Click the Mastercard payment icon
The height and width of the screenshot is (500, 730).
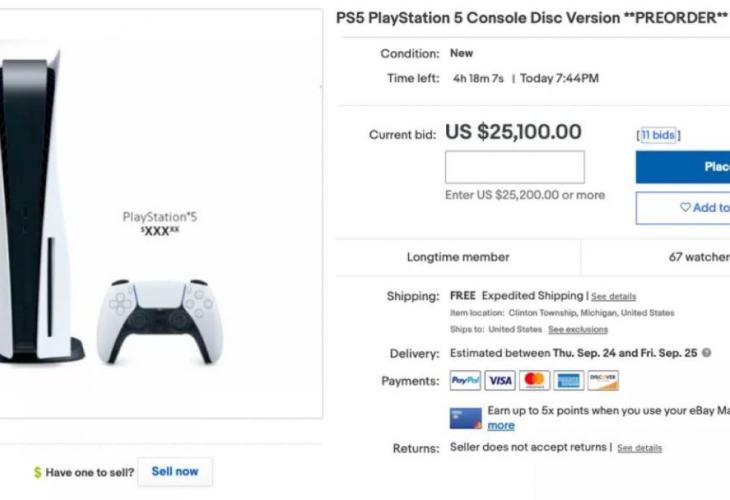[535, 381]
